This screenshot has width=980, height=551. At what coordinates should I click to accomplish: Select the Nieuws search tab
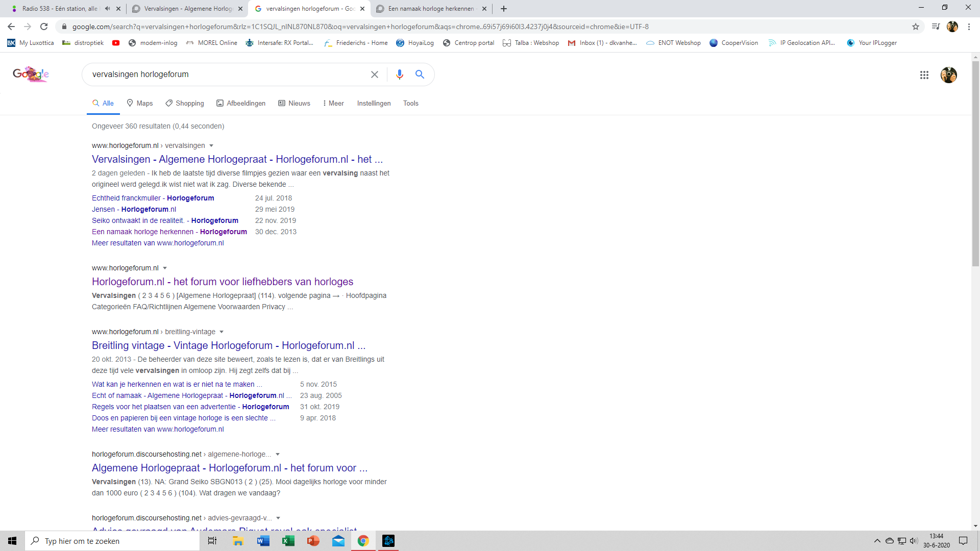[294, 103]
